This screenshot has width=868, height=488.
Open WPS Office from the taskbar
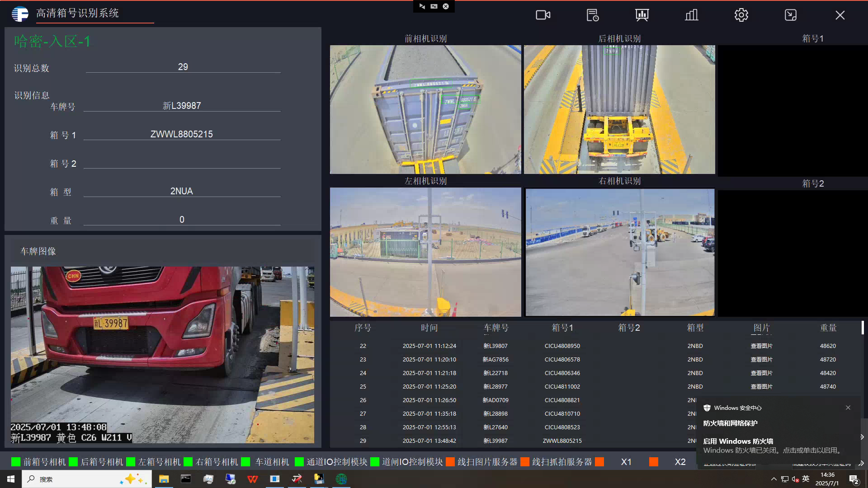click(x=252, y=479)
